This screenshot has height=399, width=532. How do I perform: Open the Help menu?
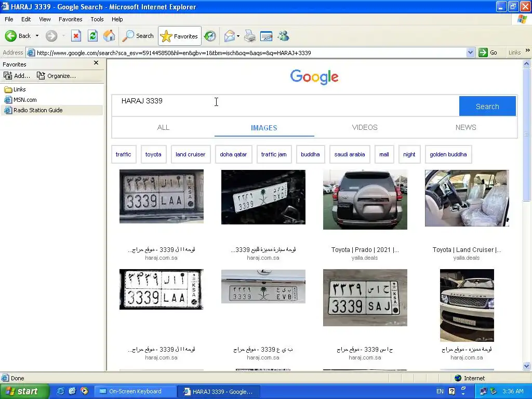click(x=117, y=19)
